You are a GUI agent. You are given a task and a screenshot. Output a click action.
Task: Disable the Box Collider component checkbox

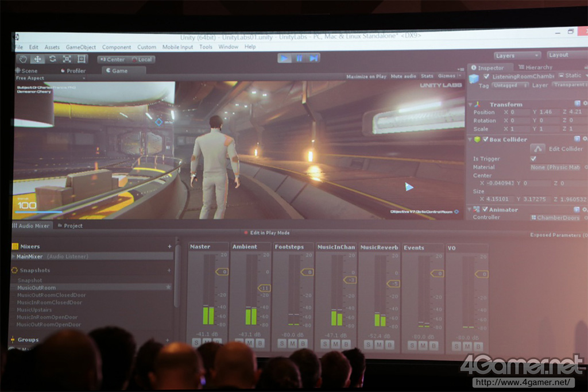click(485, 139)
